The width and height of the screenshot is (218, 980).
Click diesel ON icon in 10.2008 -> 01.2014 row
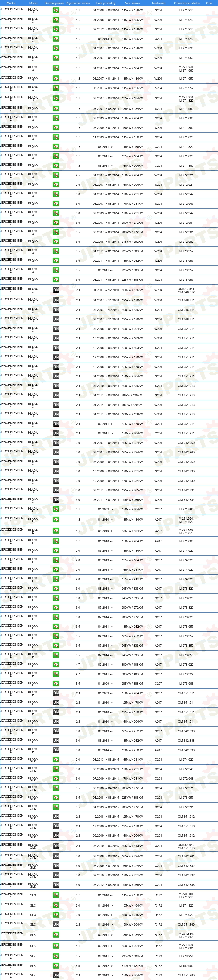tap(56, 338)
